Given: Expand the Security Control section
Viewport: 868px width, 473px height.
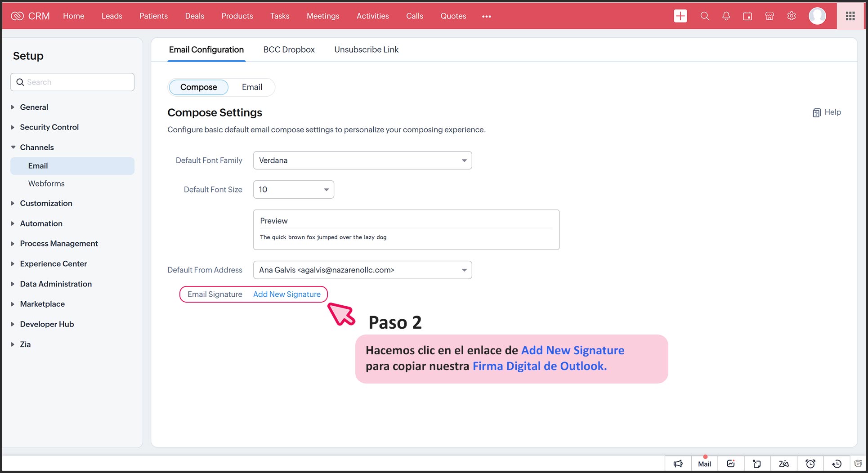Looking at the screenshot, I should tap(49, 127).
